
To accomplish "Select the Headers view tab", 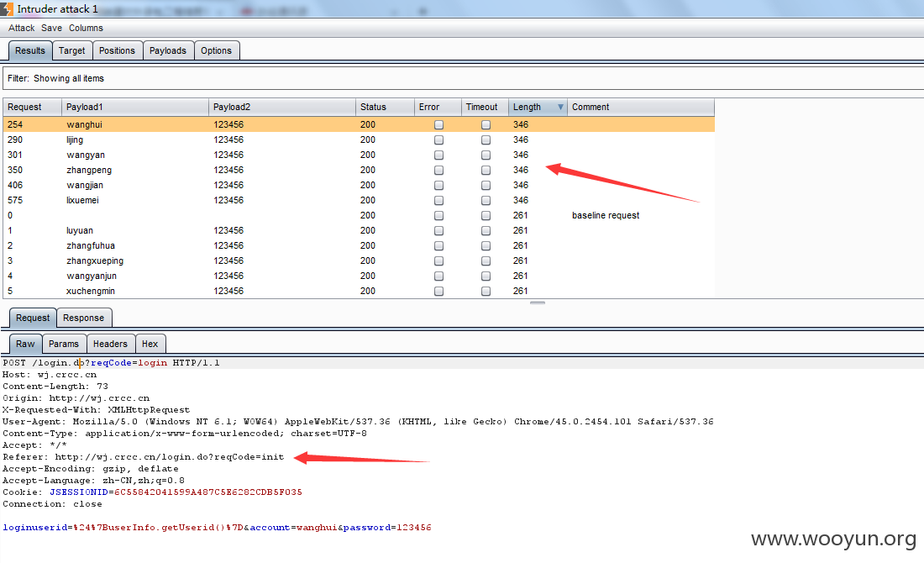I will coord(110,344).
